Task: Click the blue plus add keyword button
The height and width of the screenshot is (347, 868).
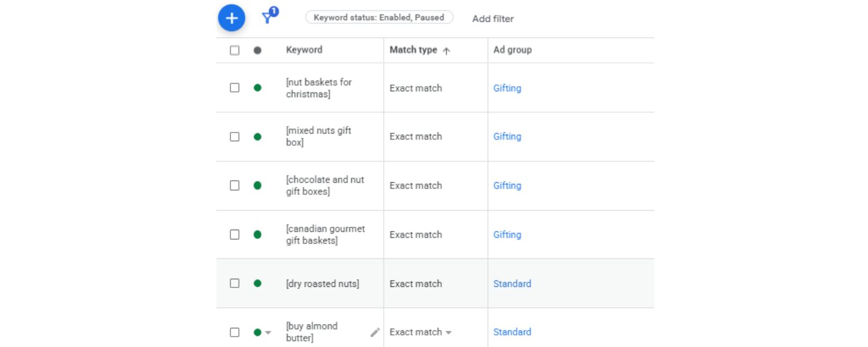Action: 231,18
